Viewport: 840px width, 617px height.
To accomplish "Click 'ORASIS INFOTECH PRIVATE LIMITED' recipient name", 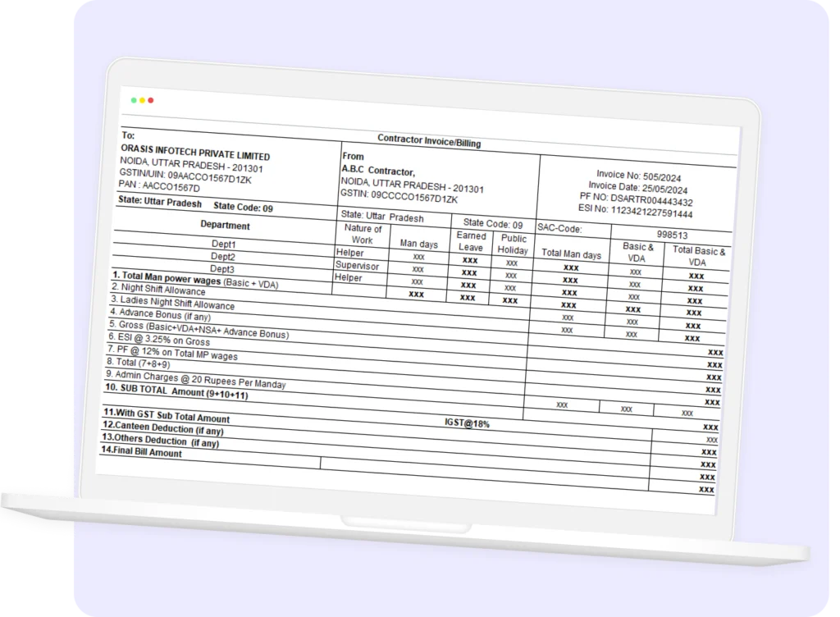I will [195, 152].
